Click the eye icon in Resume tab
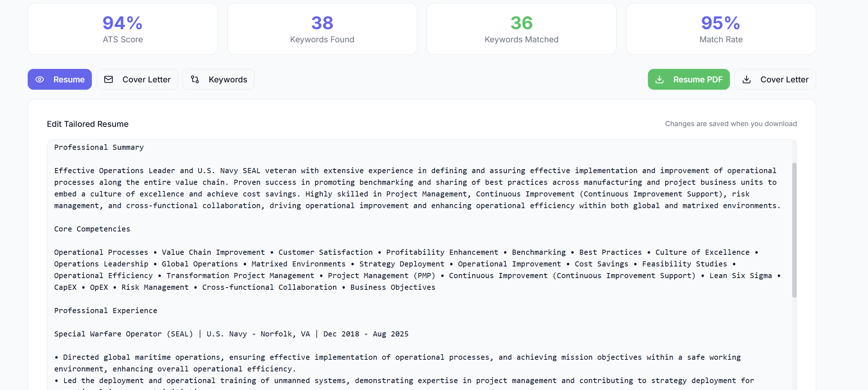 40,79
